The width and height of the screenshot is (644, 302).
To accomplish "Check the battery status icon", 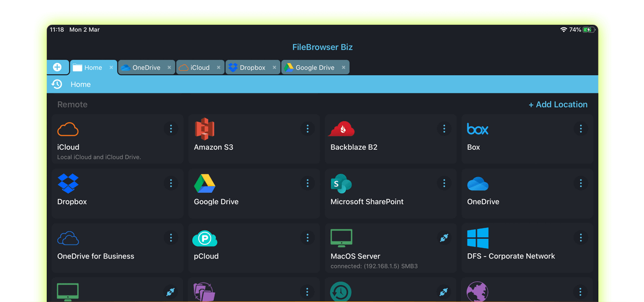I will [589, 30].
